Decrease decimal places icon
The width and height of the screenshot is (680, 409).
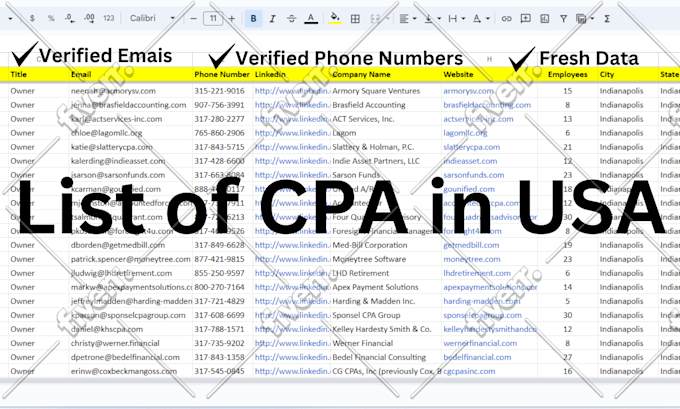coord(69,18)
